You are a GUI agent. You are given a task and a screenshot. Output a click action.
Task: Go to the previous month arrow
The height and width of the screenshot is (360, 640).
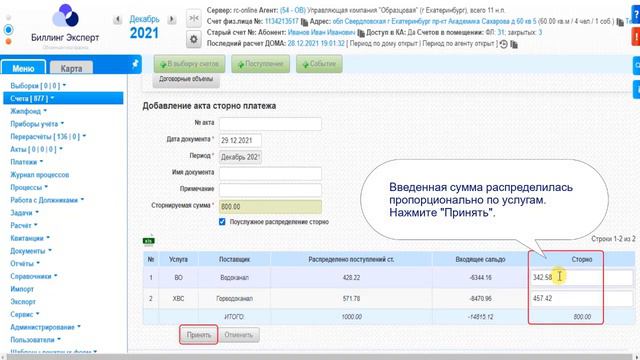(x=118, y=19)
